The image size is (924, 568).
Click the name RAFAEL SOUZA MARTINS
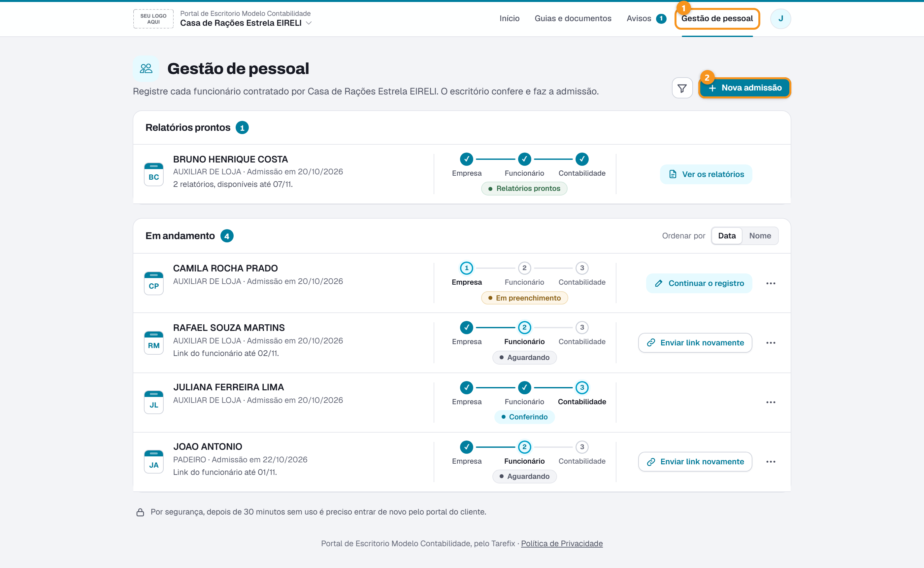(229, 327)
